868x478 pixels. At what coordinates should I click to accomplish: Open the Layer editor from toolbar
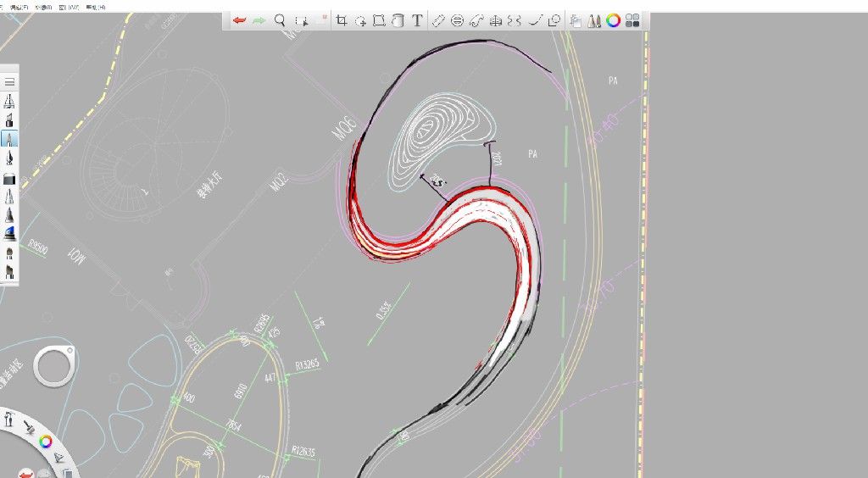tap(576, 21)
